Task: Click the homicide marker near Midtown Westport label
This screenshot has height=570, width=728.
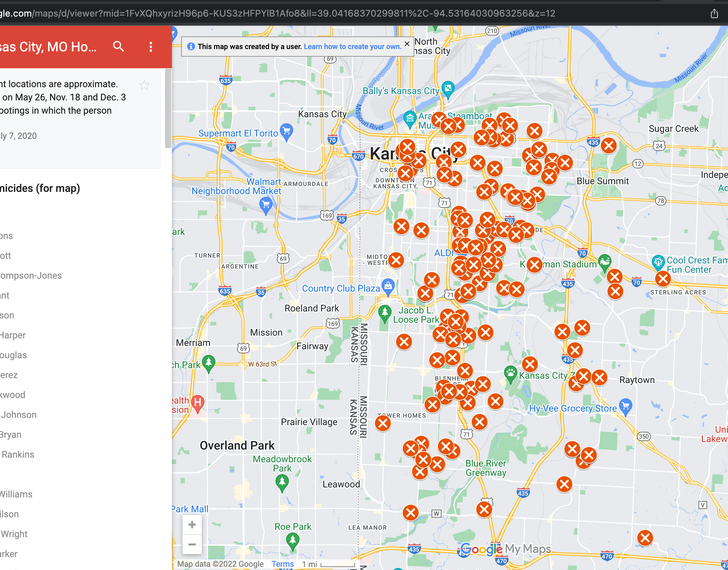Action: [396, 260]
